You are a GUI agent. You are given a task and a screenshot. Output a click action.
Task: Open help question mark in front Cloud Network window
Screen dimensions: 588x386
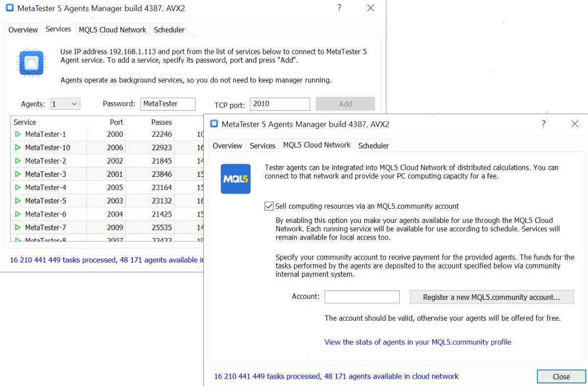point(543,124)
